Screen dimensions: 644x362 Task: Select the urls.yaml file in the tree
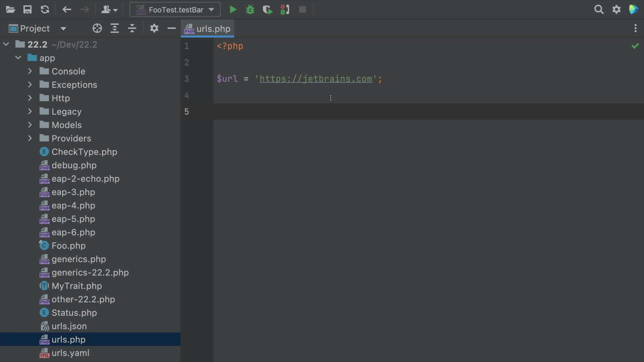(x=70, y=353)
